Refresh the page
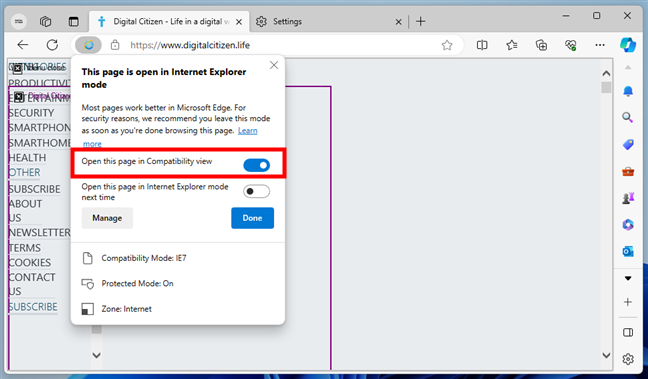 52,45
